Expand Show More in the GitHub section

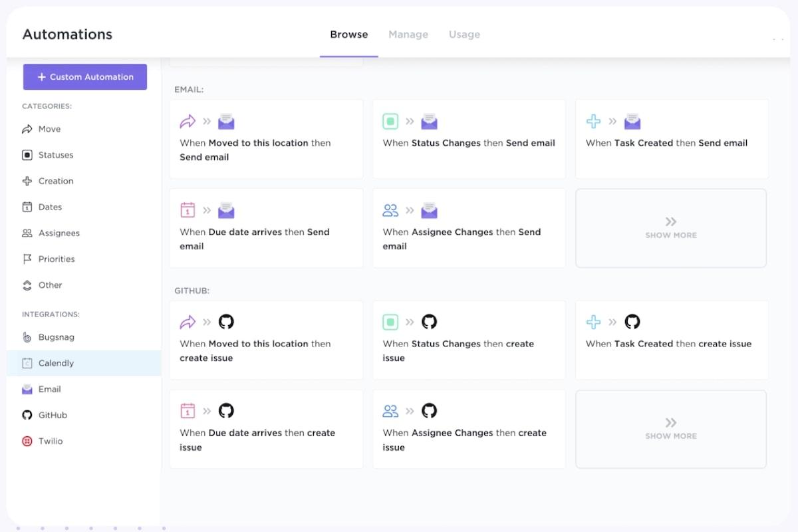click(x=671, y=429)
